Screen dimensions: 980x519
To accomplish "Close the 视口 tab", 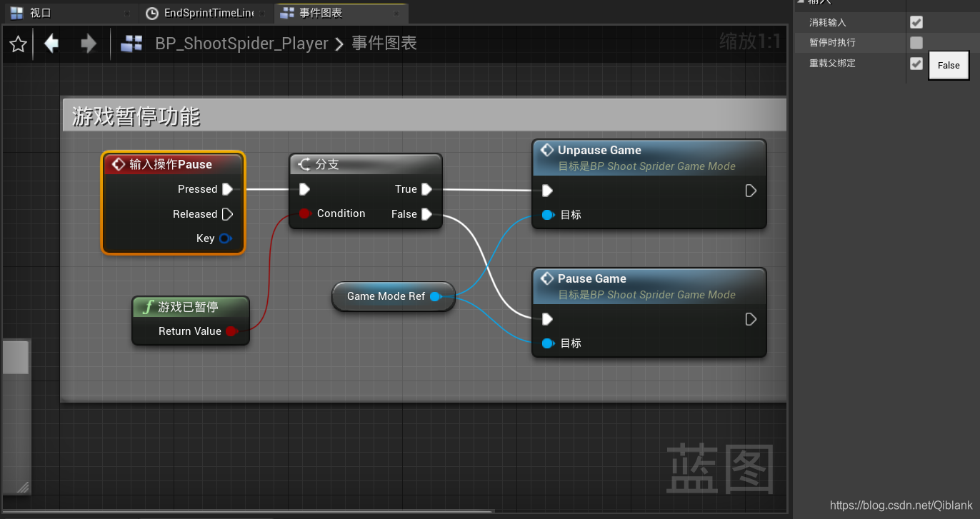I will point(126,14).
